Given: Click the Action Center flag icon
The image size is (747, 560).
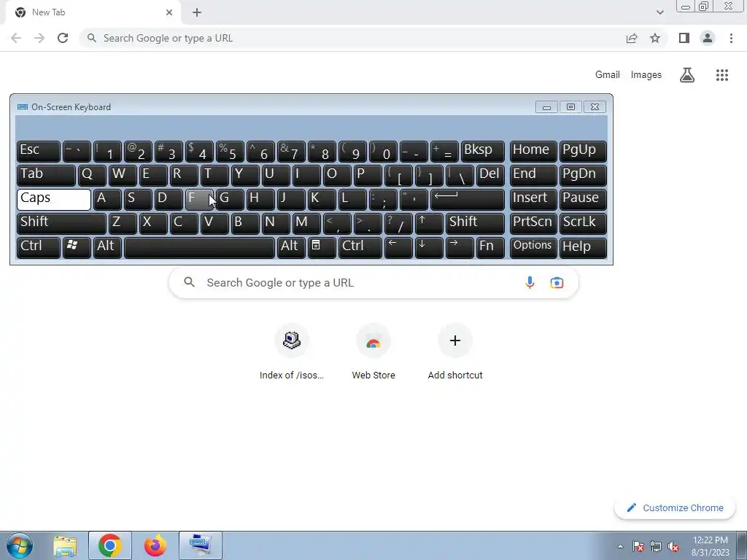Looking at the screenshot, I should (638, 547).
